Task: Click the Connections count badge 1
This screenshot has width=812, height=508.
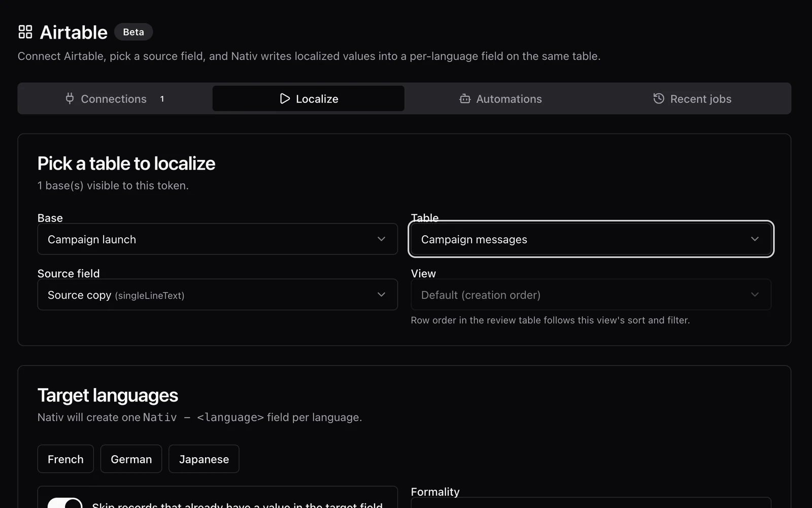Action: pos(162,99)
